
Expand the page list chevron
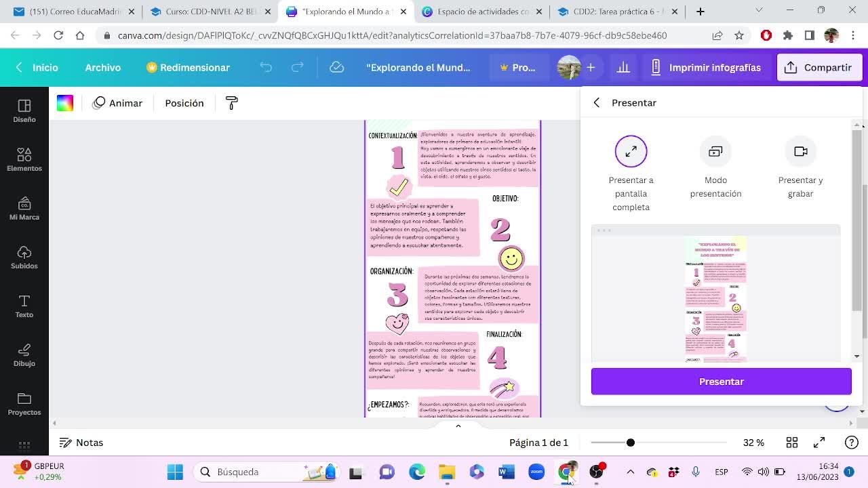458,426
